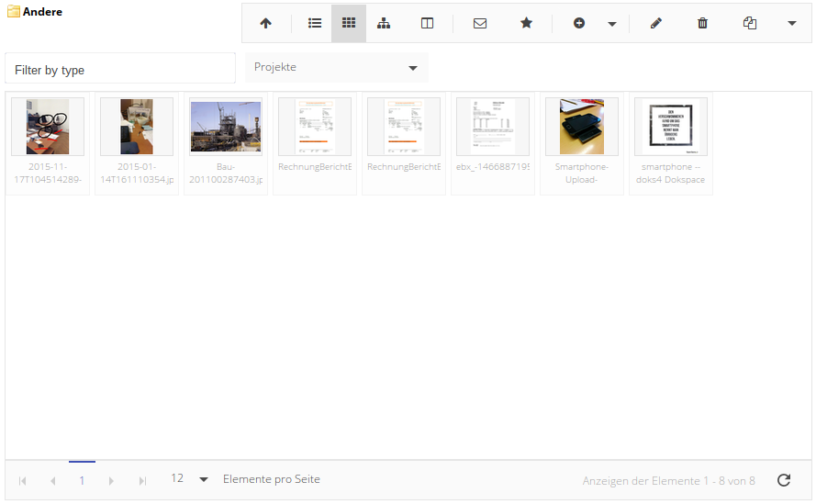Click the star favorite icon
This screenshot has width=816, height=504.
coord(526,24)
